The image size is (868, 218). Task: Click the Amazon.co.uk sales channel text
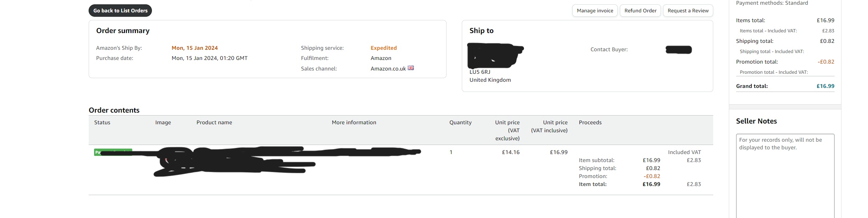click(x=388, y=69)
